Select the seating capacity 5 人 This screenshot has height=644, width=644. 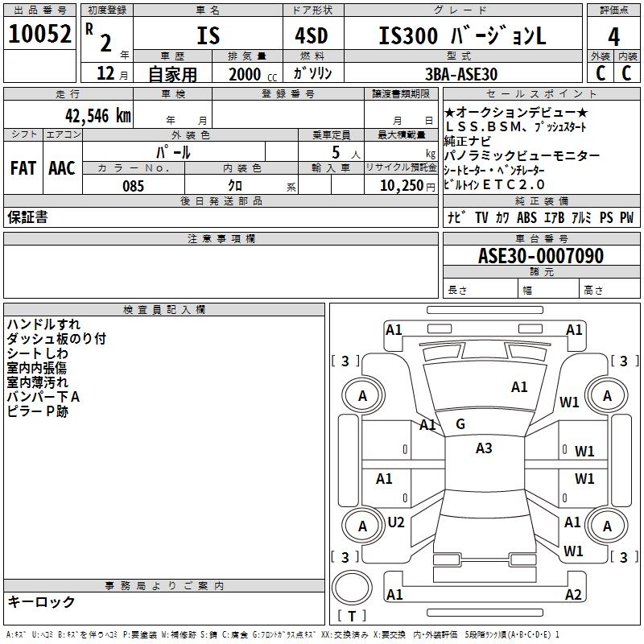(x=346, y=153)
